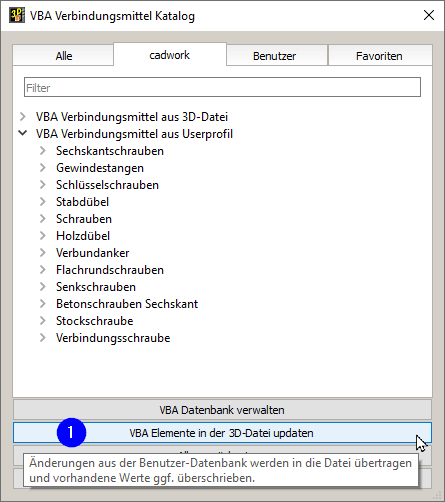Screen dimensions: 445x502
Task: Click the cadwork 3D app icon in title bar
Action: 17,15
